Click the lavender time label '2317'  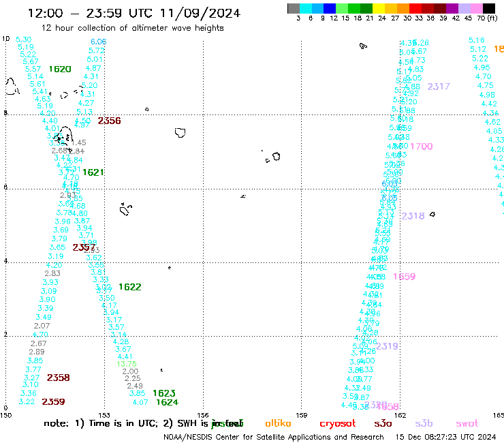(439, 87)
